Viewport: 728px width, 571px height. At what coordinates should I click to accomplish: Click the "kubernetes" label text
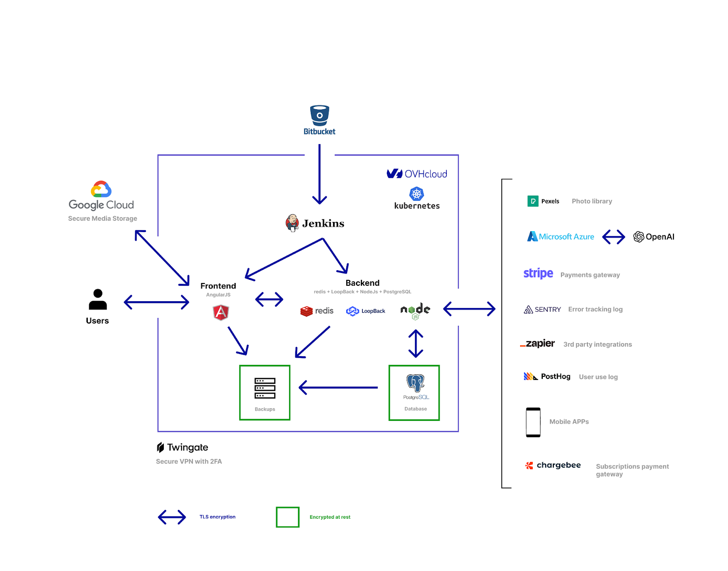pos(417,206)
